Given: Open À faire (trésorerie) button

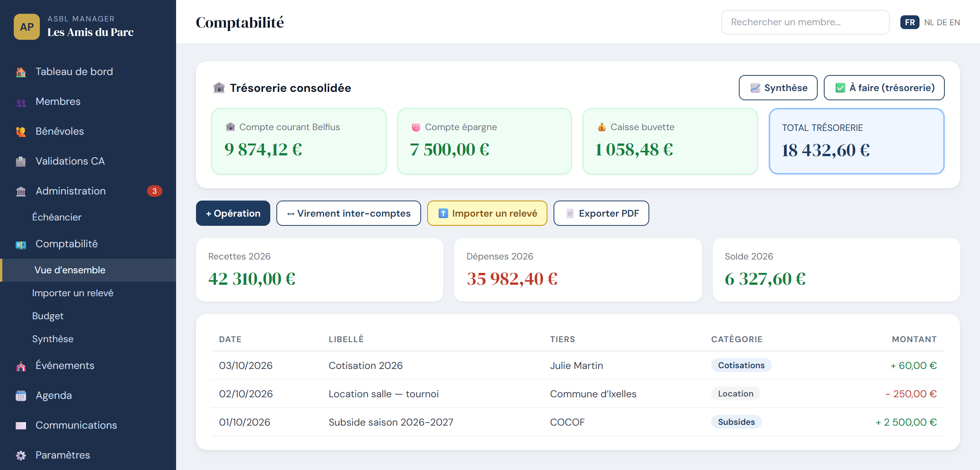Looking at the screenshot, I should coord(884,88).
